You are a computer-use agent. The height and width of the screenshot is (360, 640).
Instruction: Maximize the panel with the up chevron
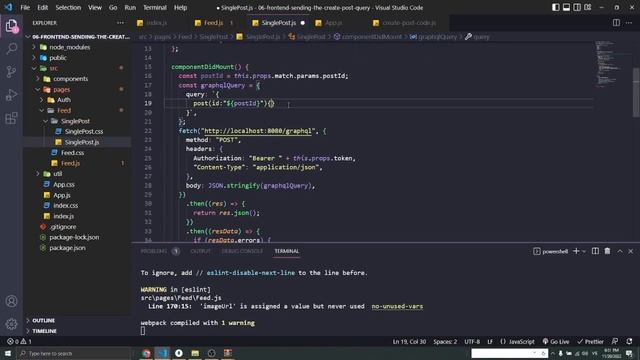pos(620,251)
